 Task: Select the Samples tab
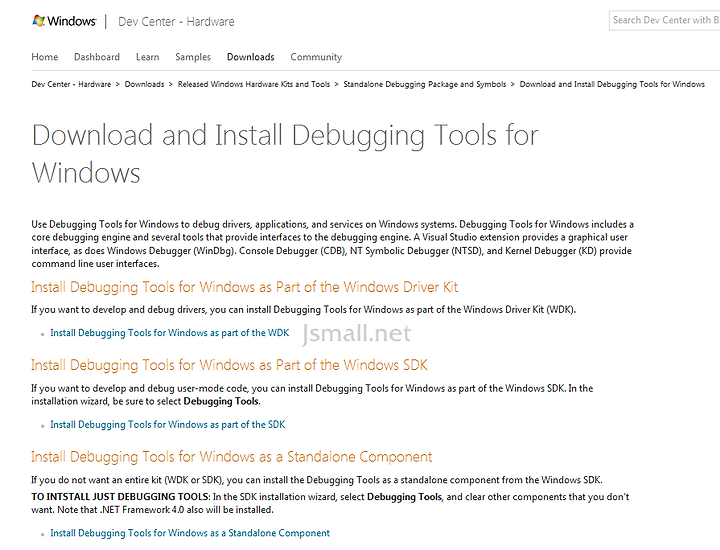[193, 57]
